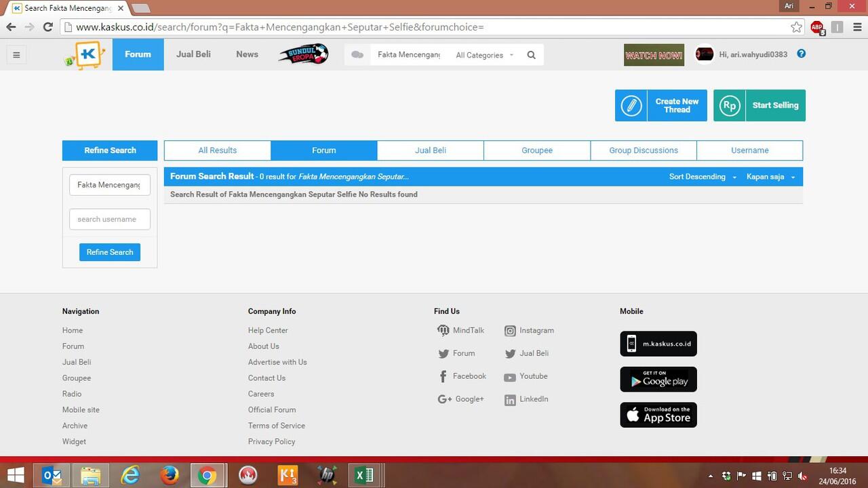Open Excel from the taskbar
Image resolution: width=868 pixels, height=488 pixels.
[x=364, y=476]
